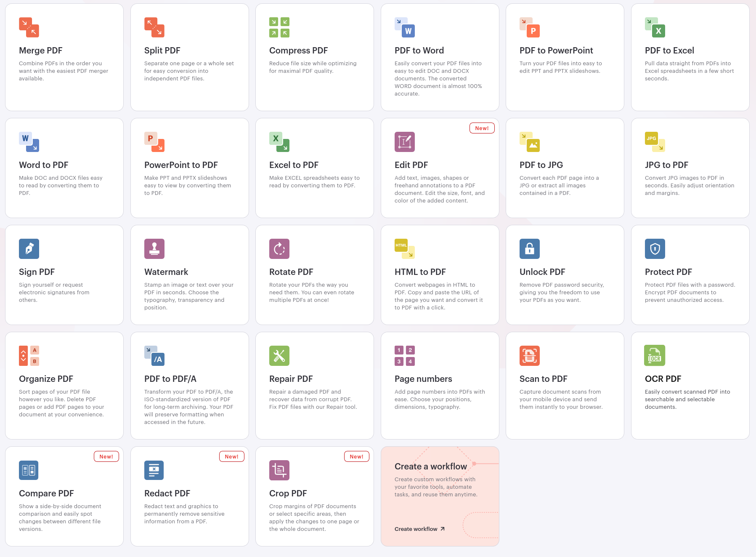Open the Compress PDF green arrows icon
The width and height of the screenshot is (756, 557).
279,27
